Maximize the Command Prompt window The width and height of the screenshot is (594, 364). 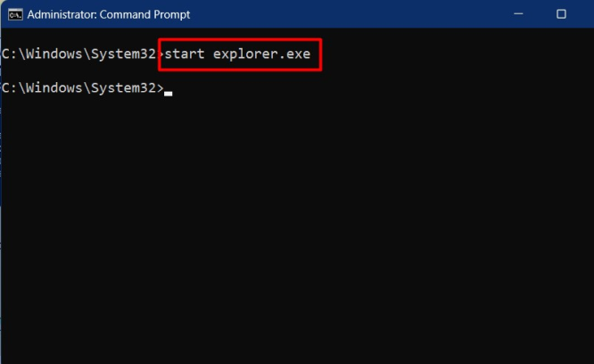coord(561,14)
